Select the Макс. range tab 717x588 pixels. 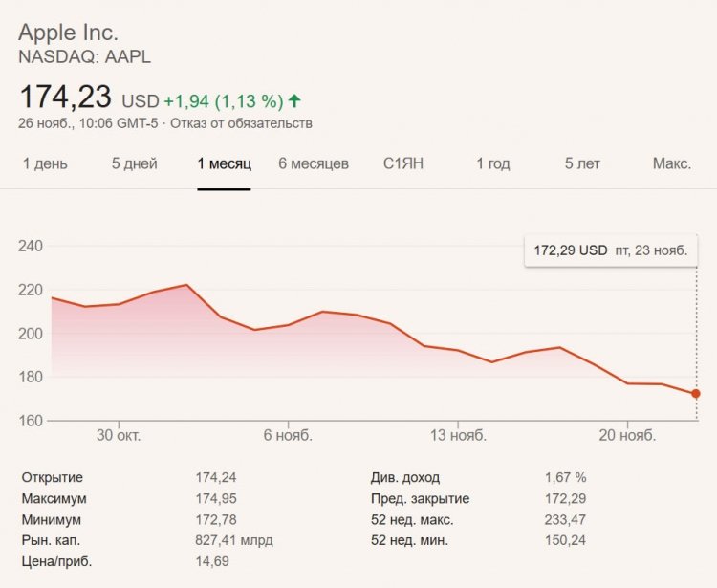(672, 163)
